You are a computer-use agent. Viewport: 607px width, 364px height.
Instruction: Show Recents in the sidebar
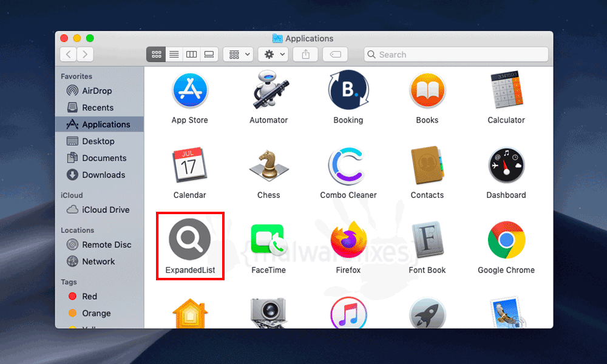pos(100,107)
